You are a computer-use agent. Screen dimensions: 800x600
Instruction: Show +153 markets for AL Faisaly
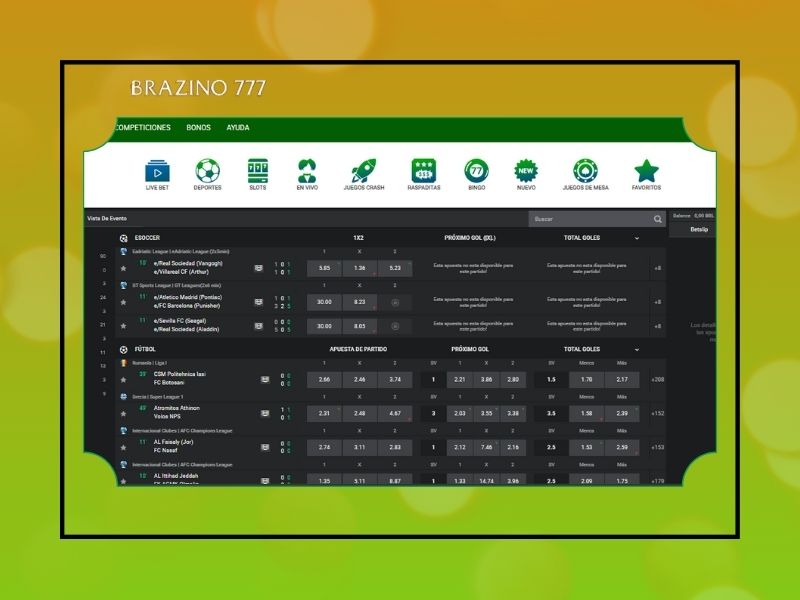click(658, 447)
